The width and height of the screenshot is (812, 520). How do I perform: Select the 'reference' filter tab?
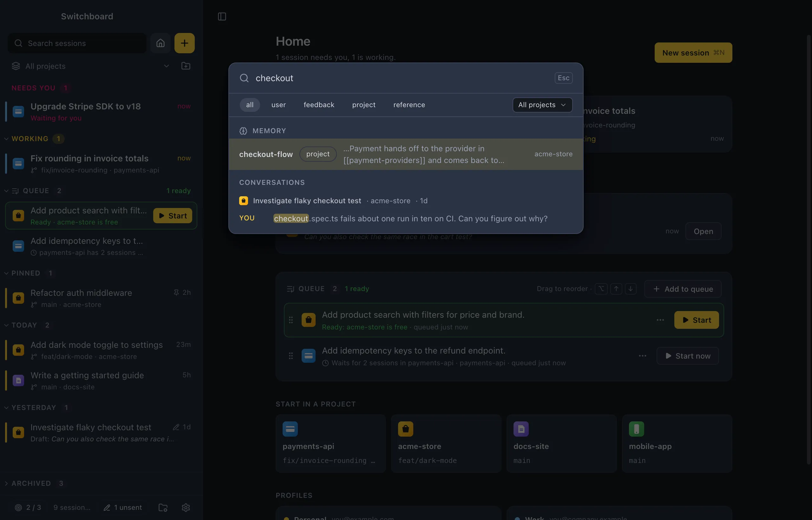pyautogui.click(x=409, y=105)
